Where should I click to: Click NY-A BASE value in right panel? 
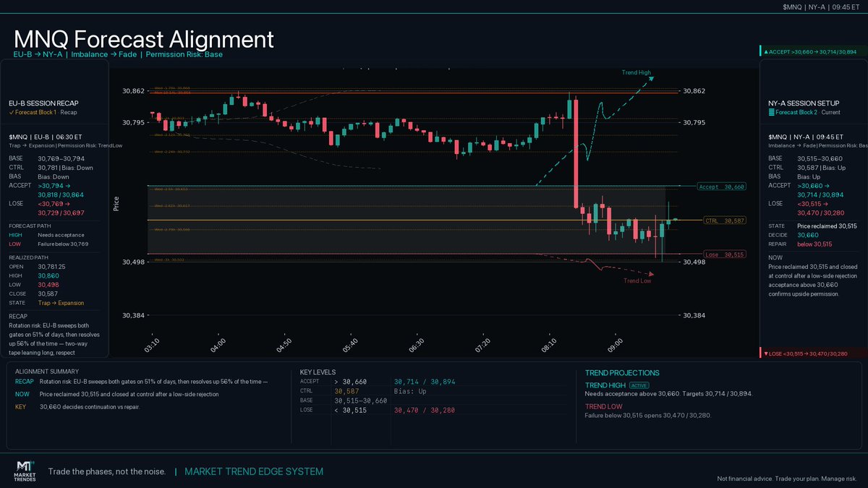pos(820,158)
